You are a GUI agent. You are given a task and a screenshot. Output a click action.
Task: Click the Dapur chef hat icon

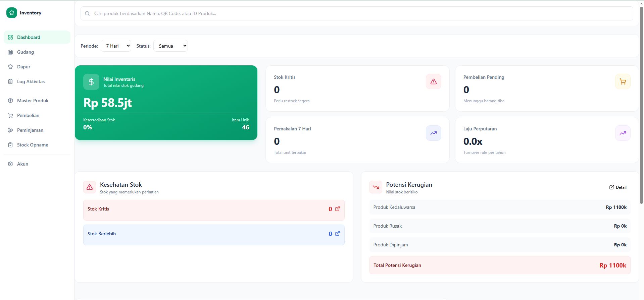(10, 67)
